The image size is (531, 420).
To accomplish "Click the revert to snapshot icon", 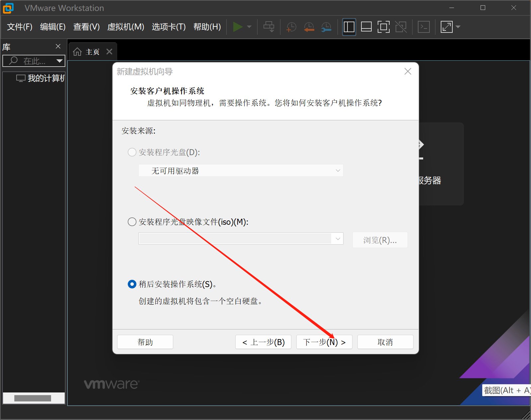I will tap(309, 27).
